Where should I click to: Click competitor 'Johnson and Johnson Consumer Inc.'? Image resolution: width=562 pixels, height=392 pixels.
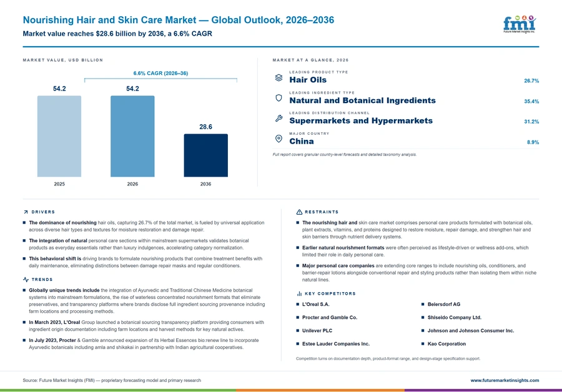[471, 331]
